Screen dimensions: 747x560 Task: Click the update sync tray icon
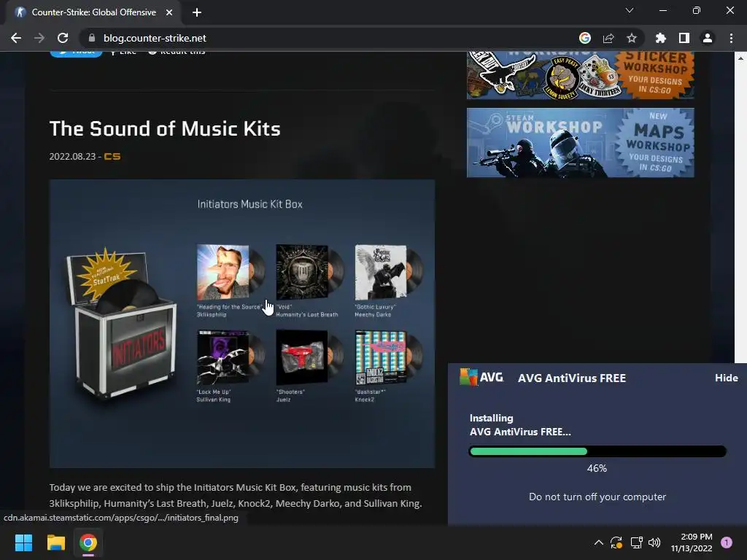616,542
